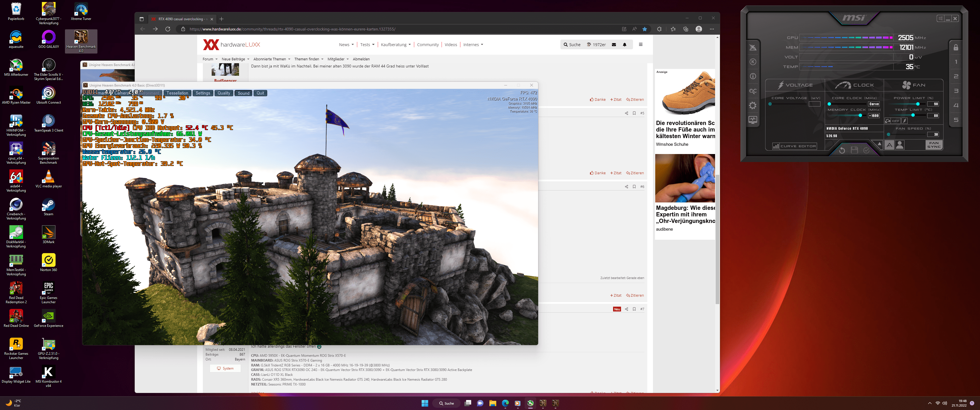Open the Tessellation menu in Heaven Benchmark

tap(177, 93)
